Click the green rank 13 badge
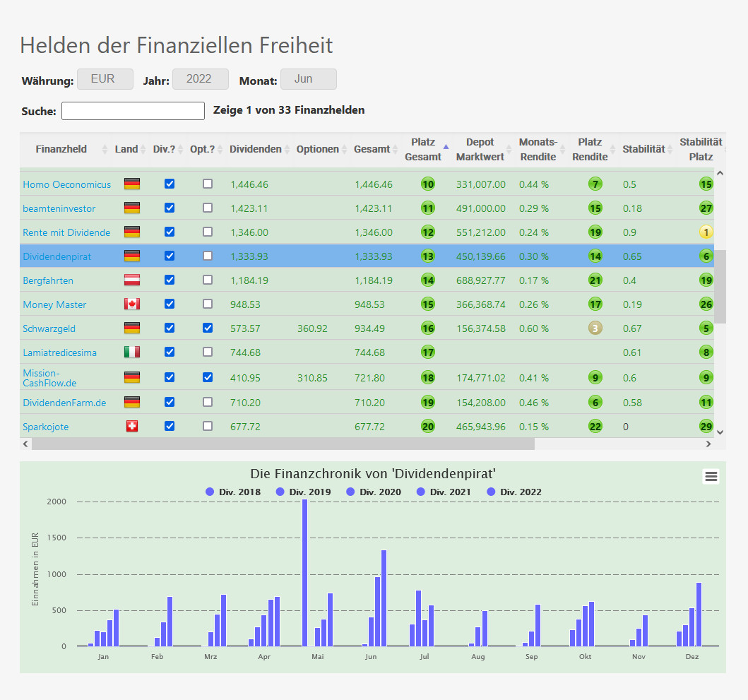 coord(427,256)
